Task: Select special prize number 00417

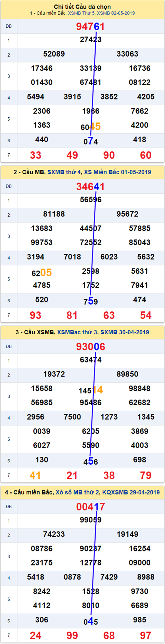Action: click(x=90, y=507)
